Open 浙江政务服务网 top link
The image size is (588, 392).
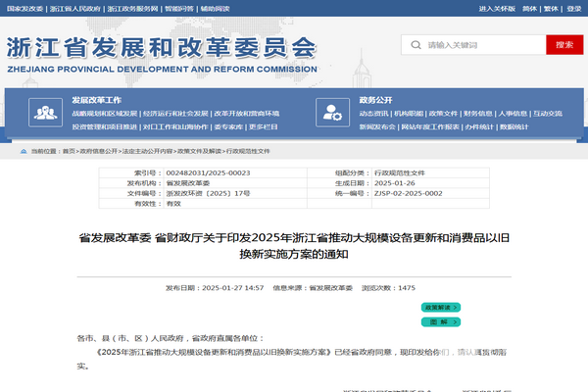133,8
